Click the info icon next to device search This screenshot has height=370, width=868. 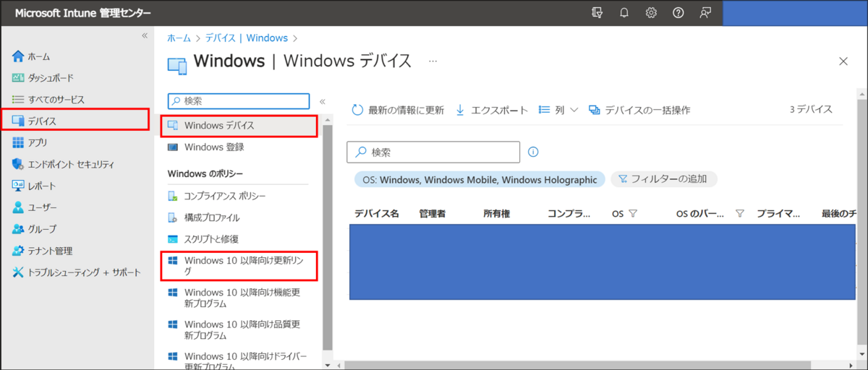coord(534,152)
